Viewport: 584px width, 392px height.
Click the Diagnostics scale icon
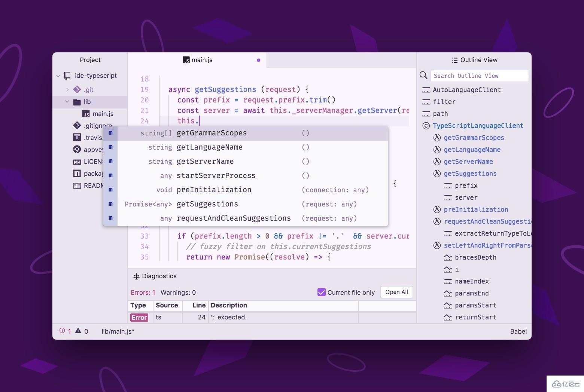click(x=136, y=276)
